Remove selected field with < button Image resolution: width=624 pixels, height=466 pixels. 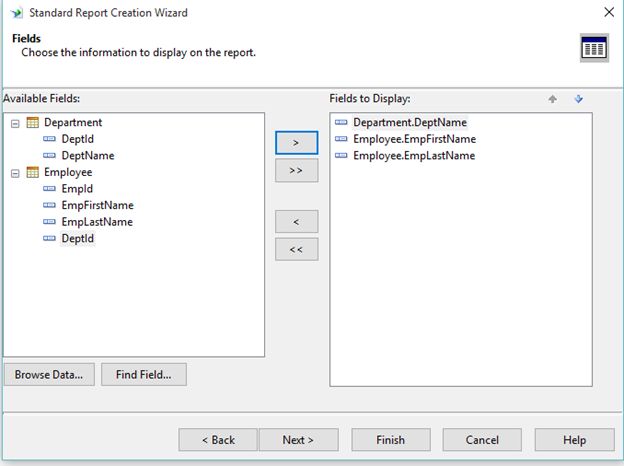click(x=296, y=222)
